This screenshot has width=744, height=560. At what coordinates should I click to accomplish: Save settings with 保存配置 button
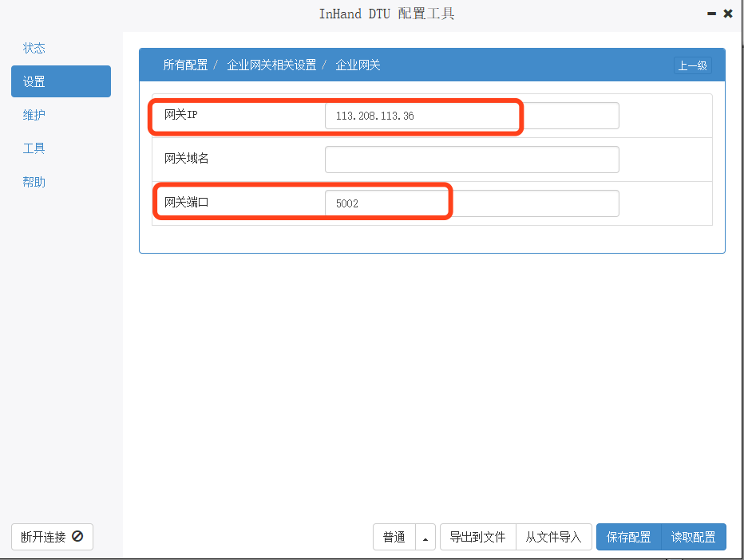(x=628, y=537)
